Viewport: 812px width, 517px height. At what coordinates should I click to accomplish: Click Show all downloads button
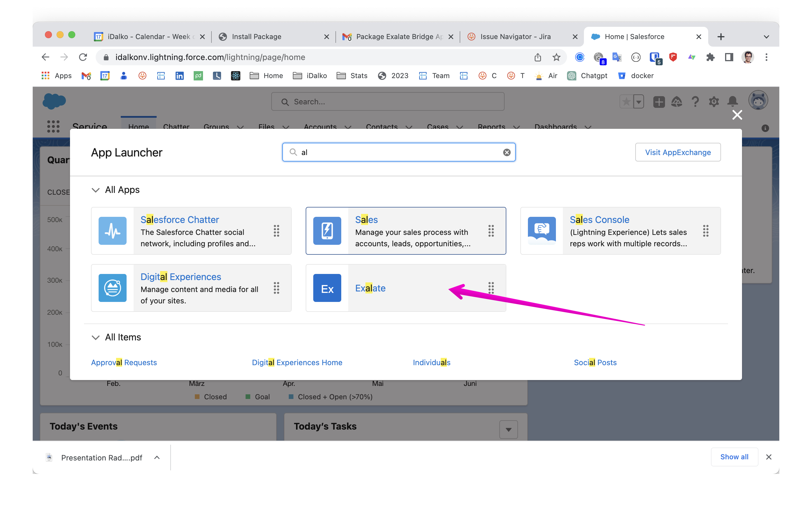click(x=734, y=457)
